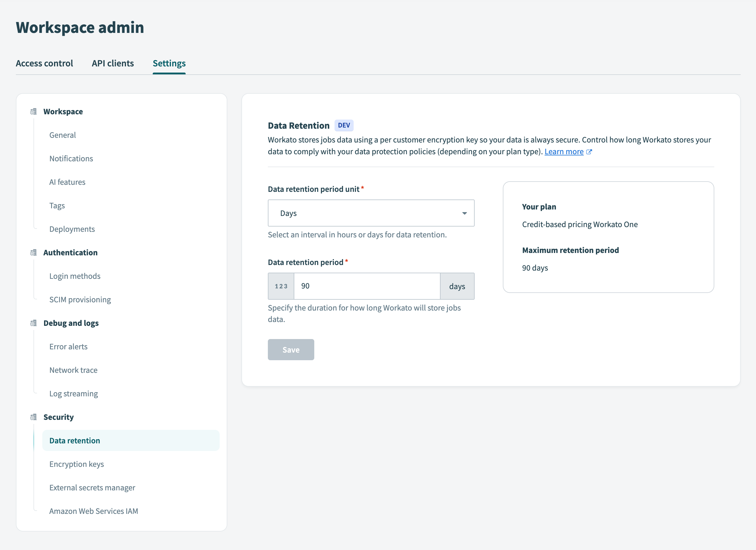Click the Security section icon
This screenshot has height=550, width=756.
click(x=33, y=417)
